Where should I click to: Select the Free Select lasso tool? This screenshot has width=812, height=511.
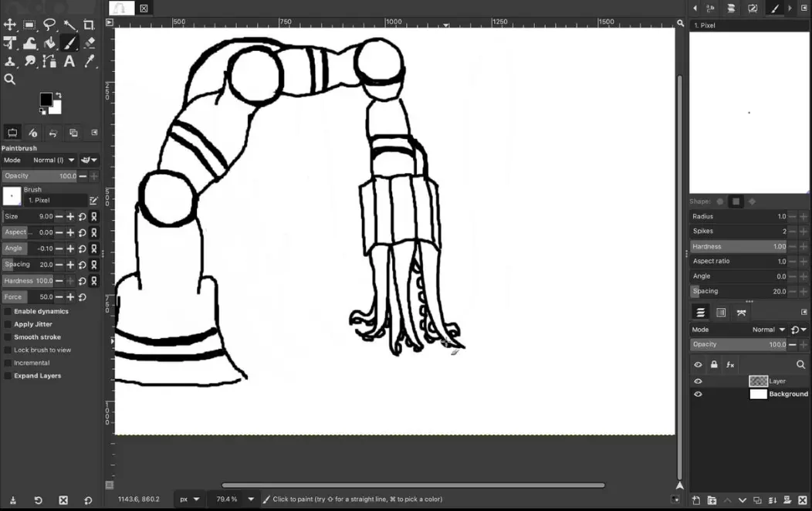[x=49, y=25]
